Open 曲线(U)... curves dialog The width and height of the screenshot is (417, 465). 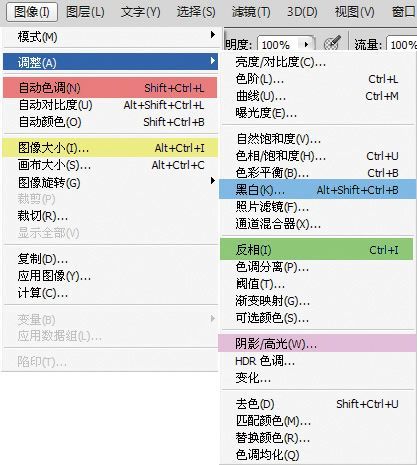pyautogui.click(x=318, y=96)
